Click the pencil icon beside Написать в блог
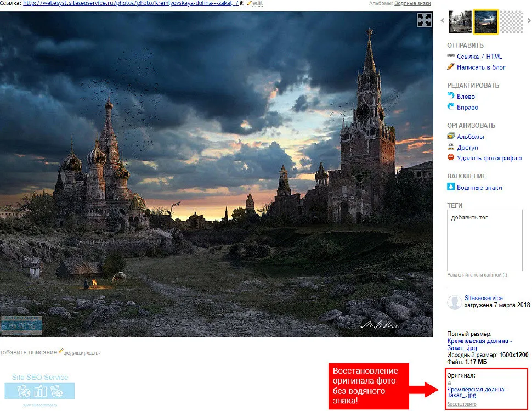The width and height of the screenshot is (532, 411). [x=451, y=66]
